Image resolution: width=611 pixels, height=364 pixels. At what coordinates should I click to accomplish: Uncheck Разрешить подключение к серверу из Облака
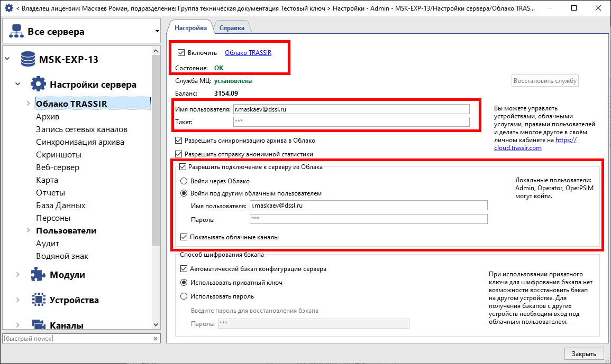[x=183, y=167]
